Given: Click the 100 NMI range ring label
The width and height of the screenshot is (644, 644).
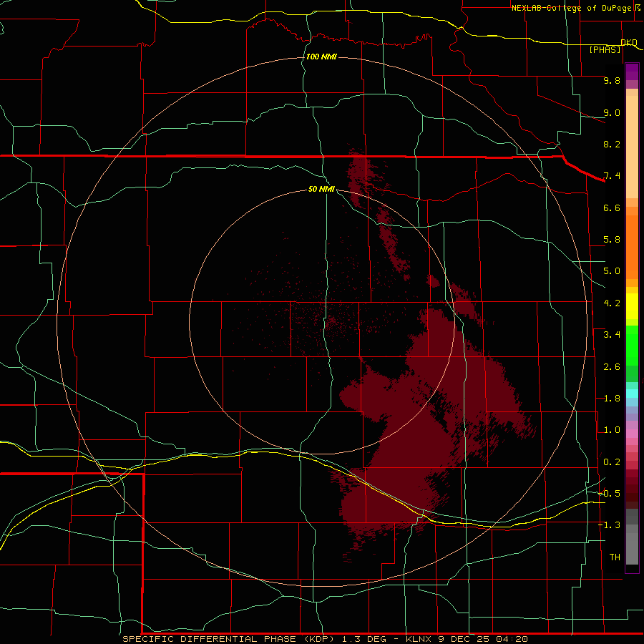Looking at the screenshot, I should click(321, 57).
